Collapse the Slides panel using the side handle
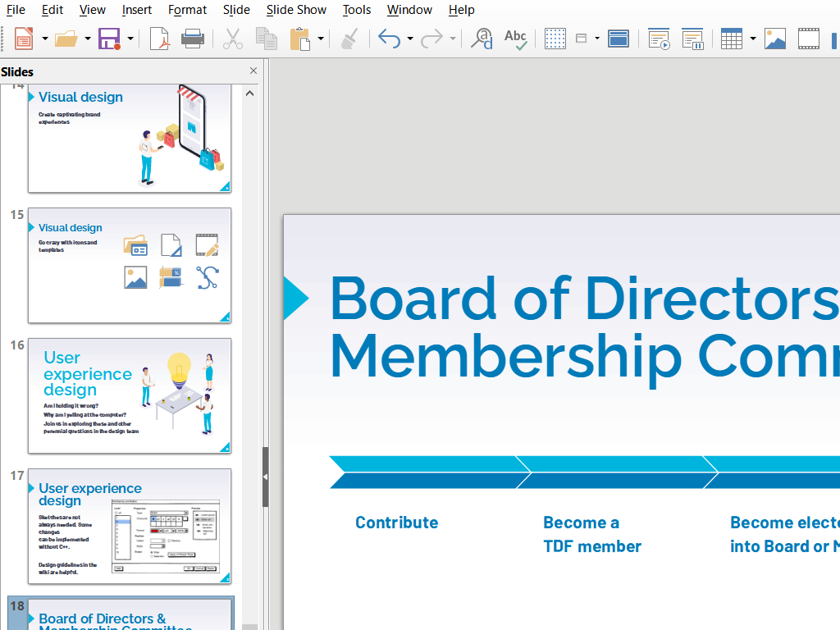 (x=265, y=477)
